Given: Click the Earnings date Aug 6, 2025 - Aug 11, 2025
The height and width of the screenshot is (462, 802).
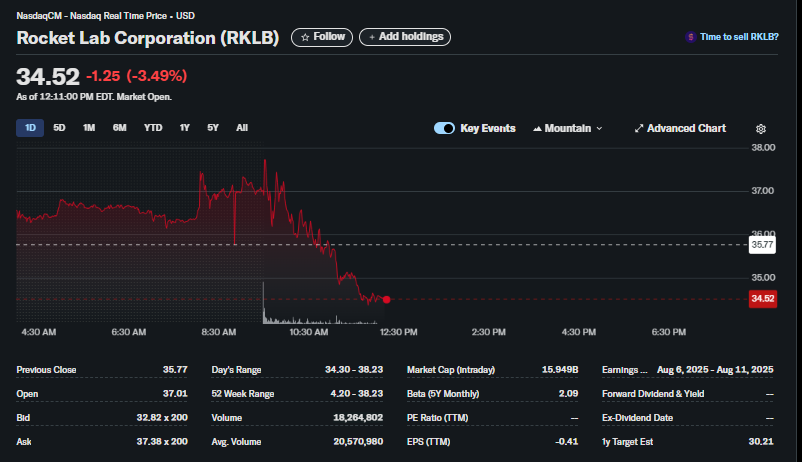Looking at the screenshot, I should [x=715, y=370].
